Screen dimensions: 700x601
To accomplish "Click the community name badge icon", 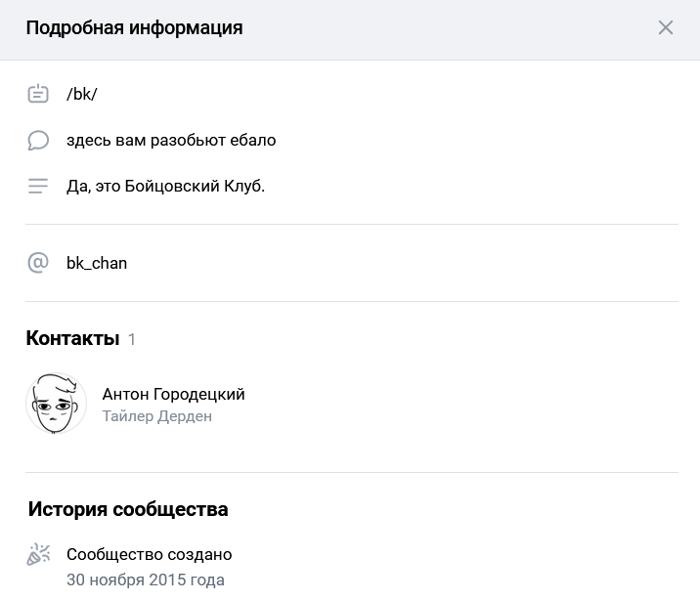I will [38, 93].
